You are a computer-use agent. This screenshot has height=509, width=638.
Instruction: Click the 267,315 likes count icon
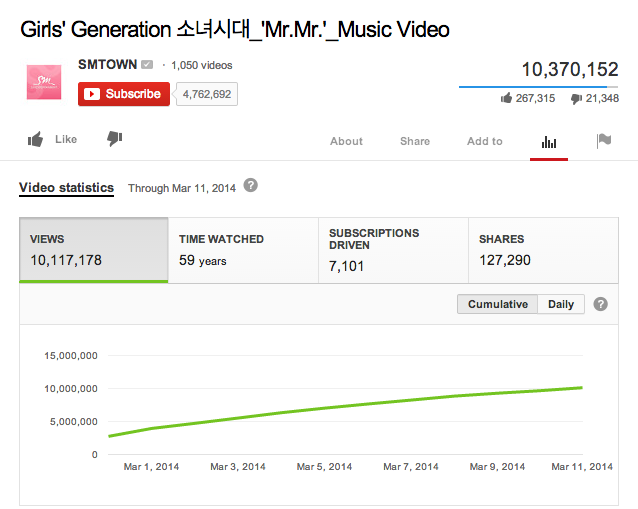click(x=506, y=98)
